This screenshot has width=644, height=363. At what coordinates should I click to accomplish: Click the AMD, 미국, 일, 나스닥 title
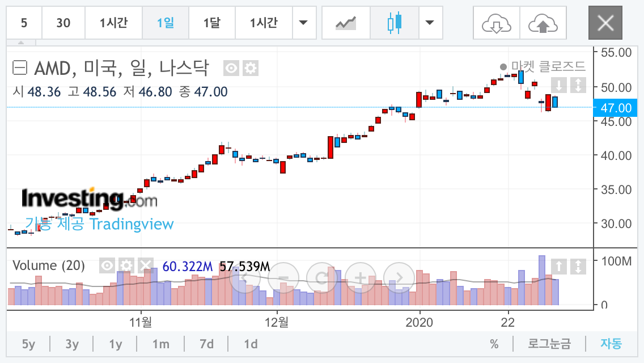[x=121, y=68]
